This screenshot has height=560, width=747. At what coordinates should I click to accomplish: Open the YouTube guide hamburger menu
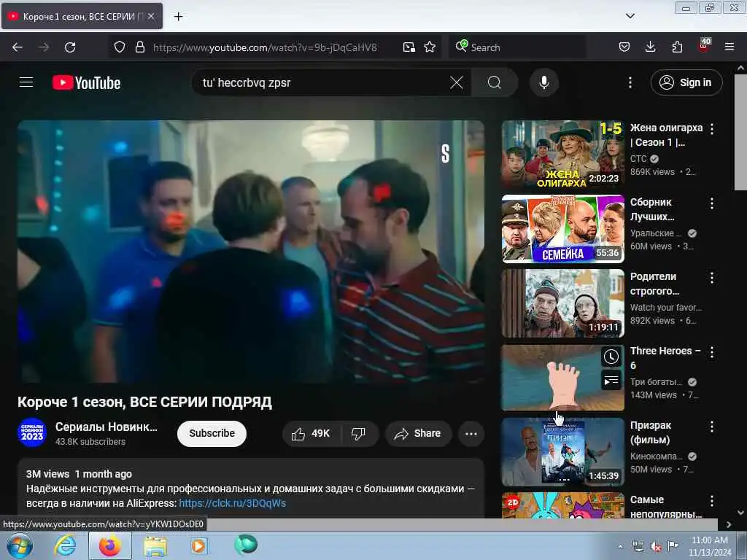pos(26,82)
